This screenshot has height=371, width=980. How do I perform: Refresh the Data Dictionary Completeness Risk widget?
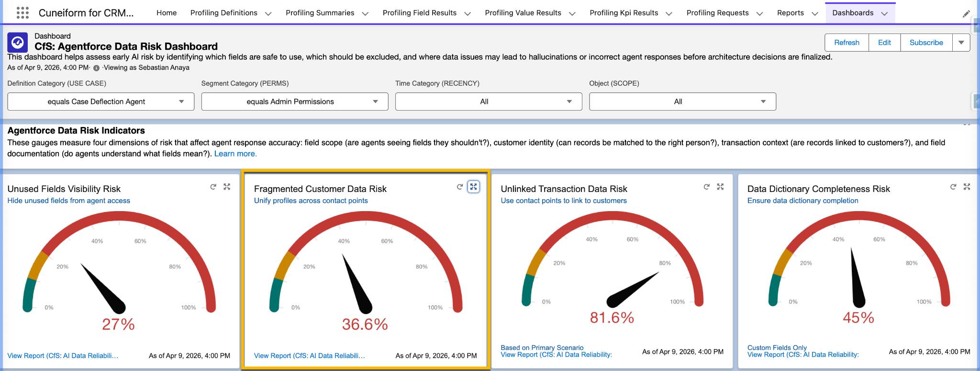pos(953,187)
